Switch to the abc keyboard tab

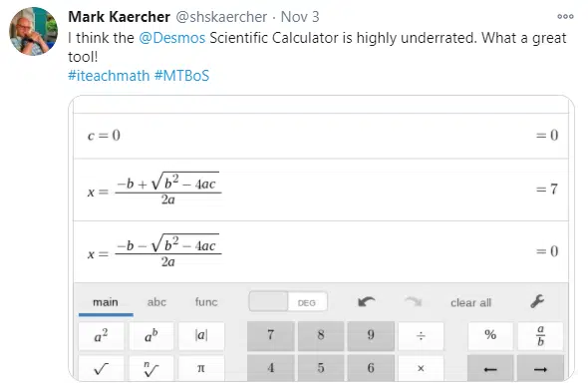[x=156, y=302]
